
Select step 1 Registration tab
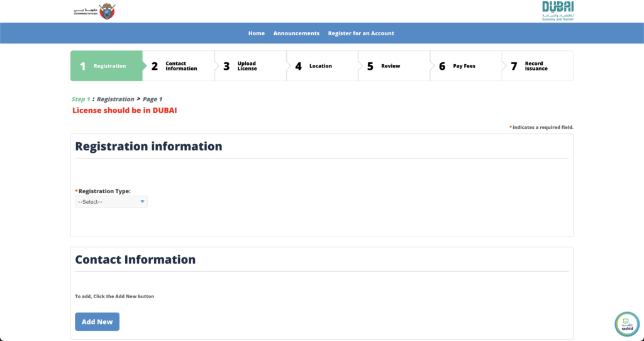[106, 65]
